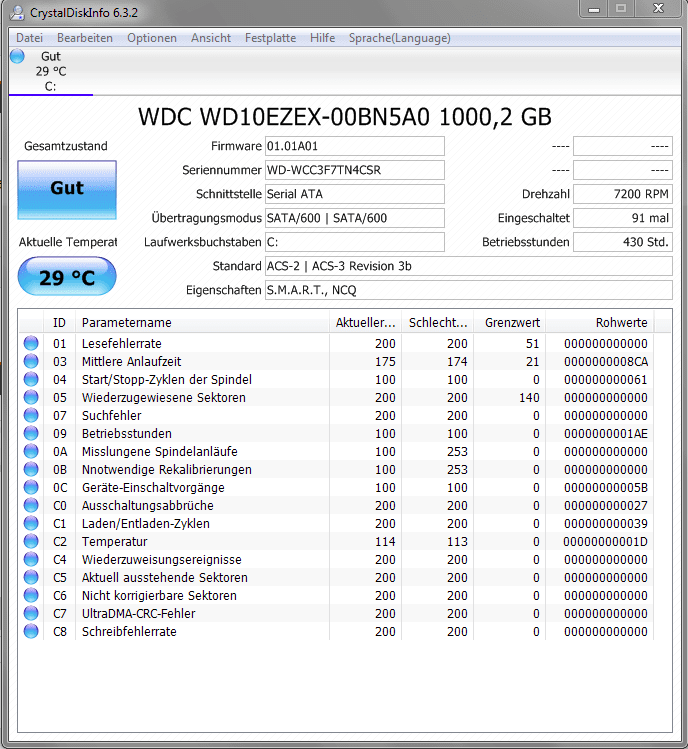The width and height of the screenshot is (688, 749).
Task: Click status orb of Temperatur row
Action: coord(31,541)
